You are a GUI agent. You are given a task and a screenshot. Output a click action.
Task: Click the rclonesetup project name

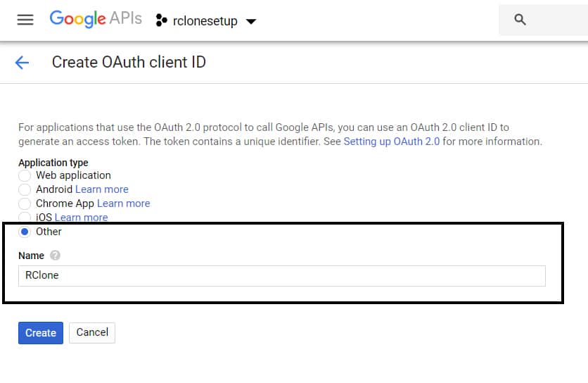click(x=205, y=21)
